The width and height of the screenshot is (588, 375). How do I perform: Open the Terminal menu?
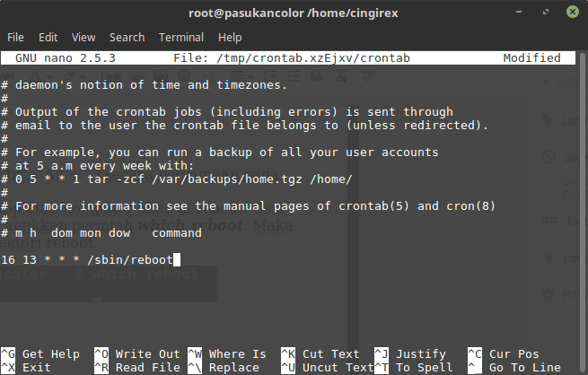[x=180, y=38]
